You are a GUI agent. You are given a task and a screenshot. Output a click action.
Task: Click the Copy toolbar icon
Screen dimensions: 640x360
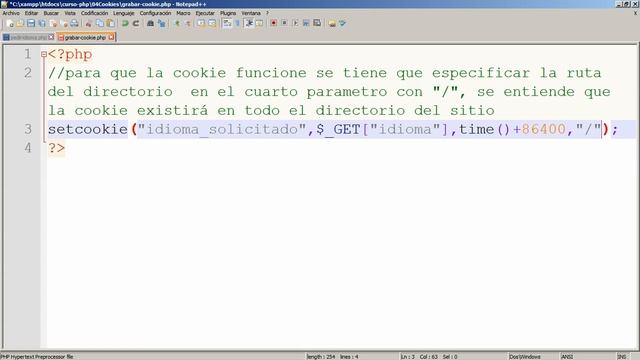[x=100, y=24]
